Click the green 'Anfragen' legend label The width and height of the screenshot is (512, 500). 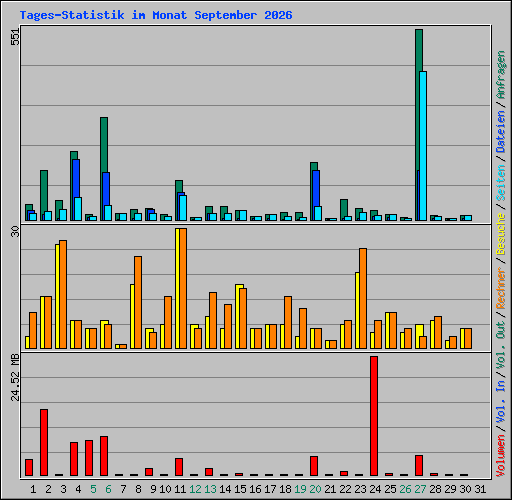(x=501, y=75)
